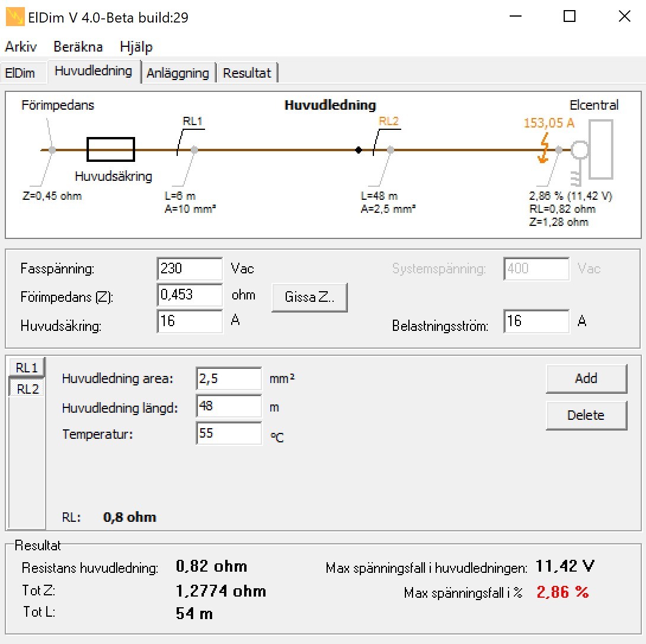Click the black junction dot on the line
Screen dimensions: 646x644
(358, 150)
